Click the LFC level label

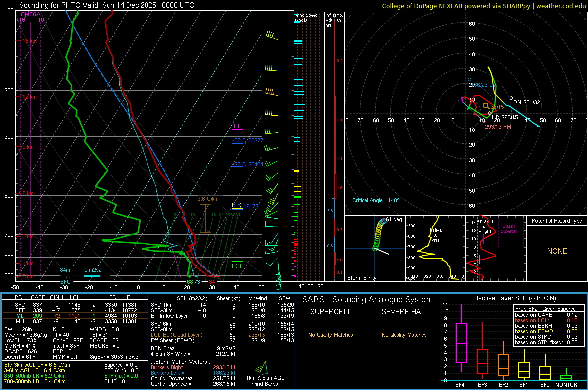pos(237,205)
